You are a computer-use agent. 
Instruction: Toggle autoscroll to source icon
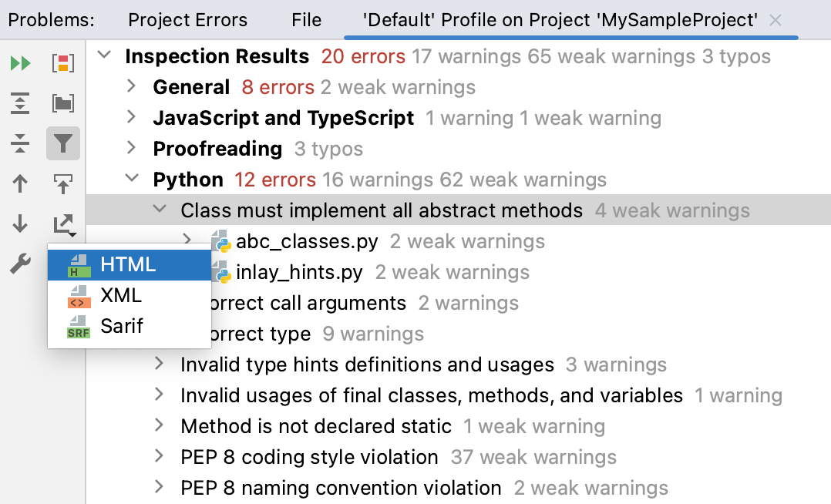point(63,183)
